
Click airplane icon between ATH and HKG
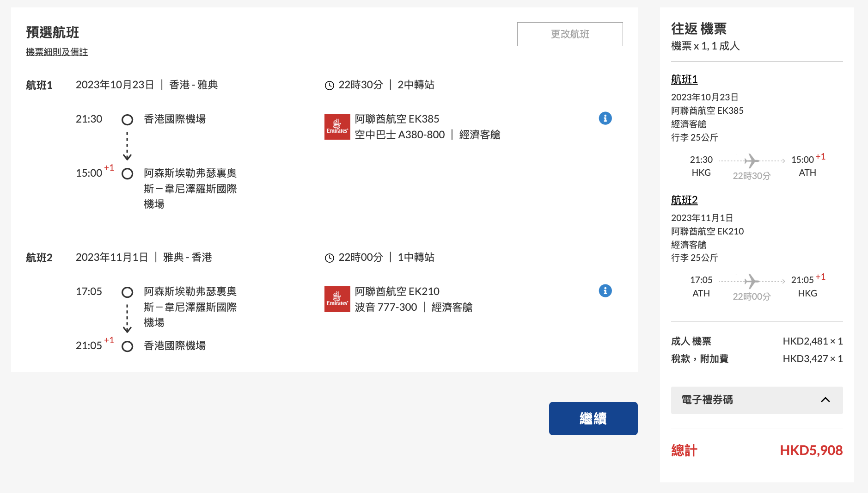tap(752, 281)
